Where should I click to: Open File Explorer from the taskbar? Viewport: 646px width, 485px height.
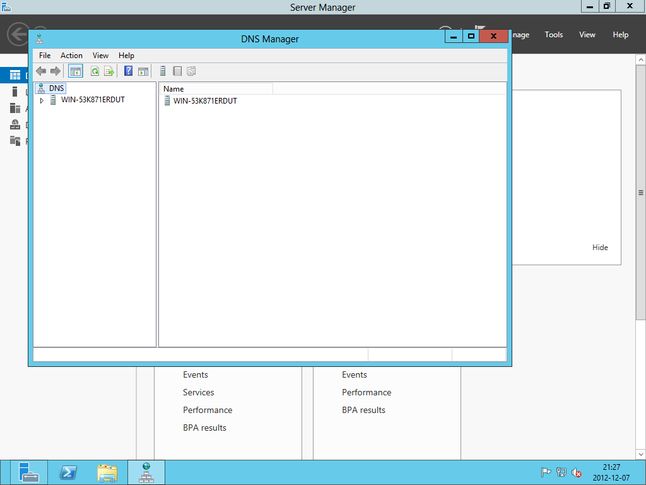pyautogui.click(x=107, y=472)
